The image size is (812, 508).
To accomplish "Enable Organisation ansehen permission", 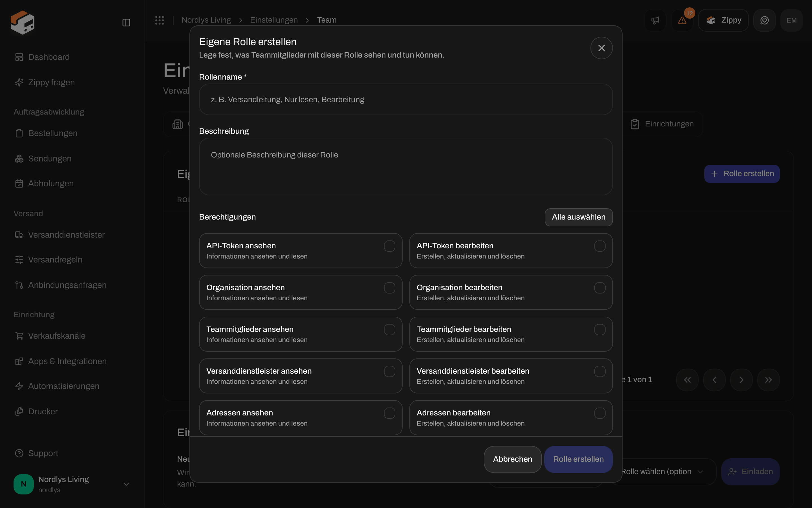I will coord(389,288).
